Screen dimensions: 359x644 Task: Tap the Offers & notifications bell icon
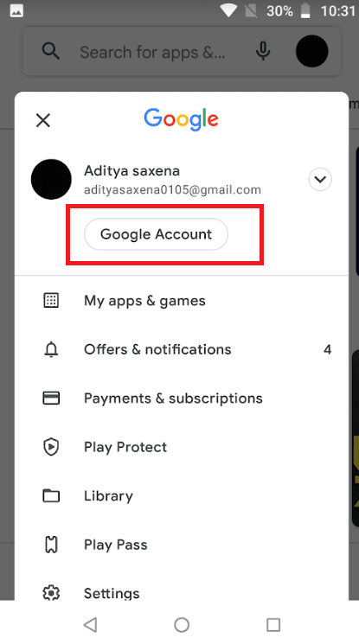(51, 349)
